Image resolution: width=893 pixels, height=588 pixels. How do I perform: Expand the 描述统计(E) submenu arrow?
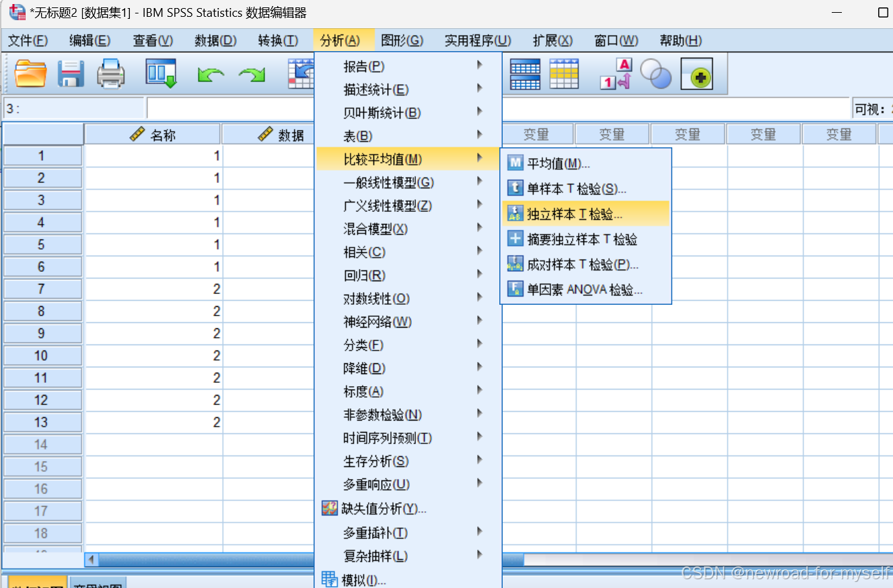coord(480,88)
